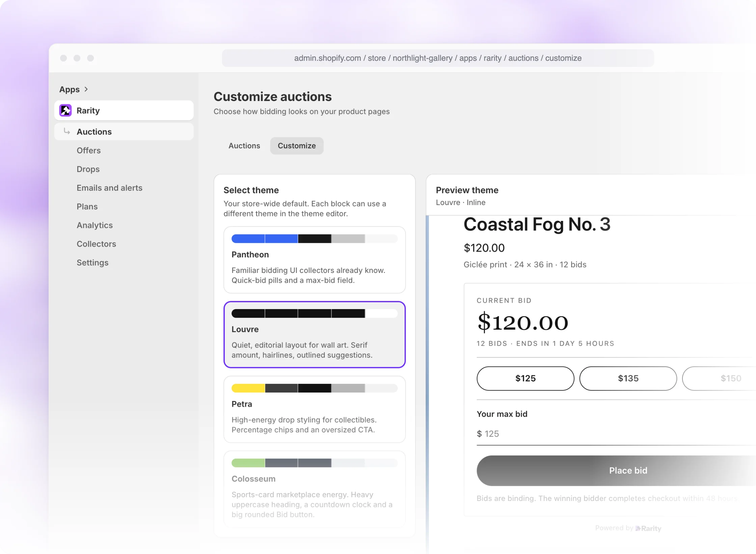Viewport: 756px width, 554px height.
Task: Click the Place bid button
Action: (616, 471)
